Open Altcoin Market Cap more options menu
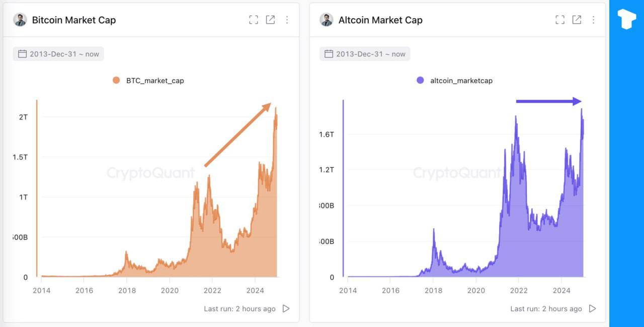Image resolution: width=644 pixels, height=327 pixels. tap(593, 20)
